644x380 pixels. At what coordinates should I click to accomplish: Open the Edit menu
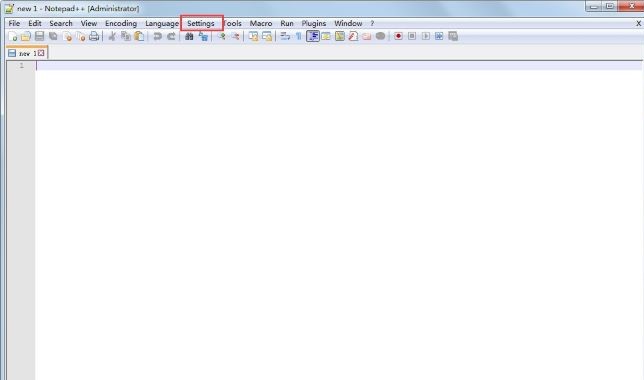pyautogui.click(x=35, y=23)
